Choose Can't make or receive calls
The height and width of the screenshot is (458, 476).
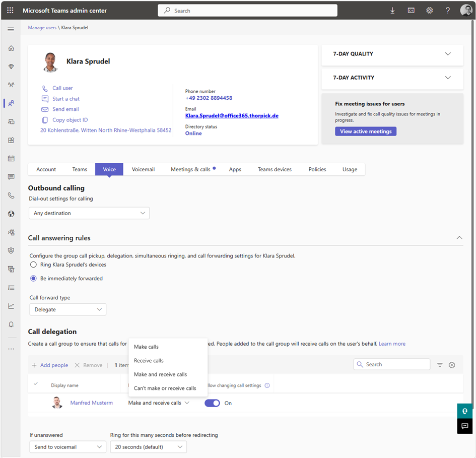click(168, 388)
